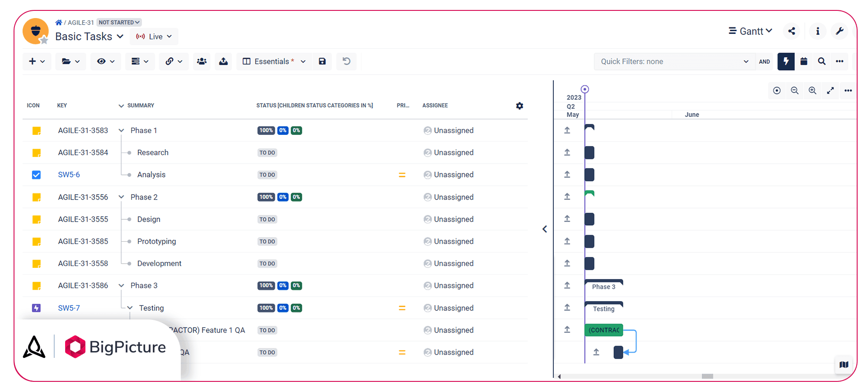Screen dimensions: 868x390
Task: Open search with magnifier icon
Action: [x=822, y=62]
